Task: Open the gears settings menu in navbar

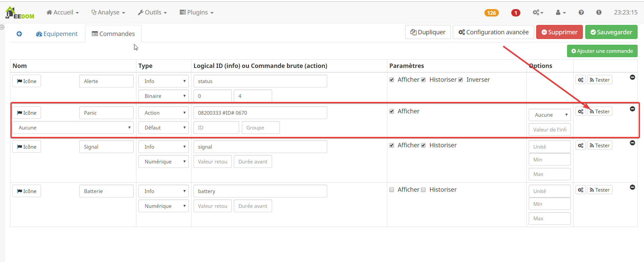Action: (538, 12)
